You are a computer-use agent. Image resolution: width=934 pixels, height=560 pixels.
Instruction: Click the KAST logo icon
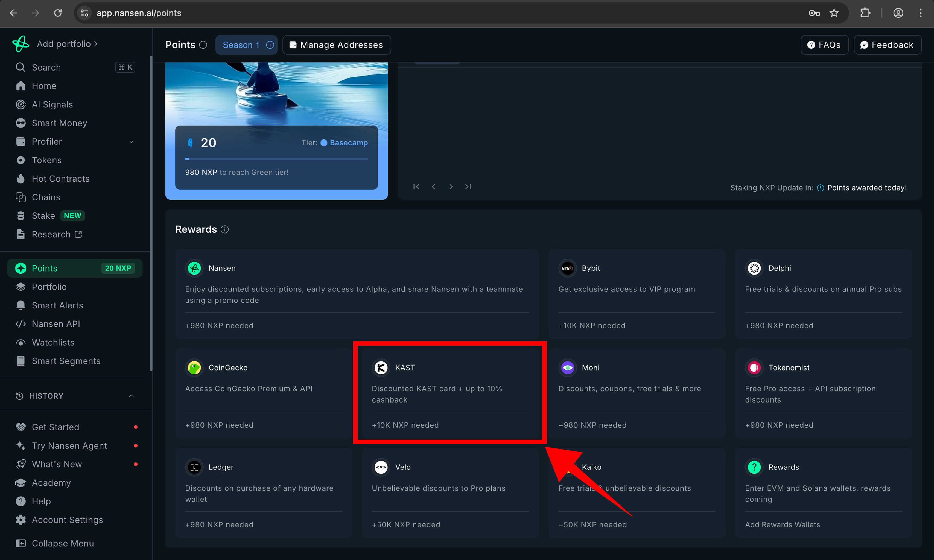pyautogui.click(x=381, y=367)
